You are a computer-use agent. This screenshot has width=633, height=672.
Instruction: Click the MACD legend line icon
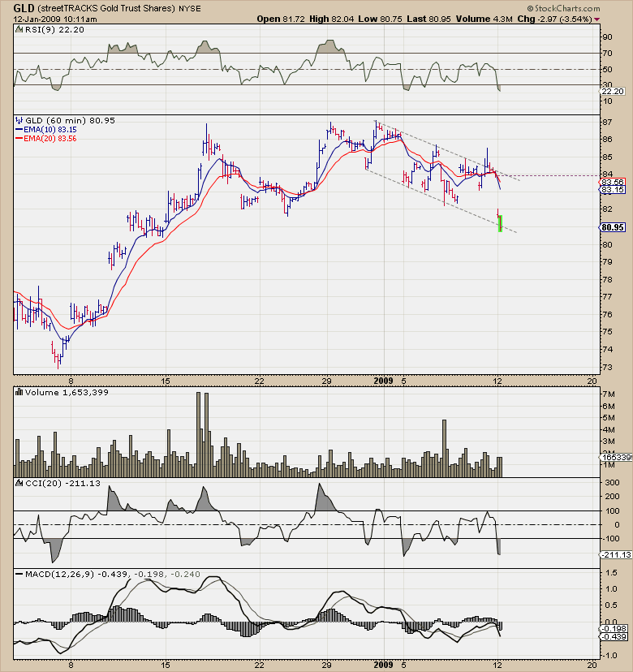[19, 574]
